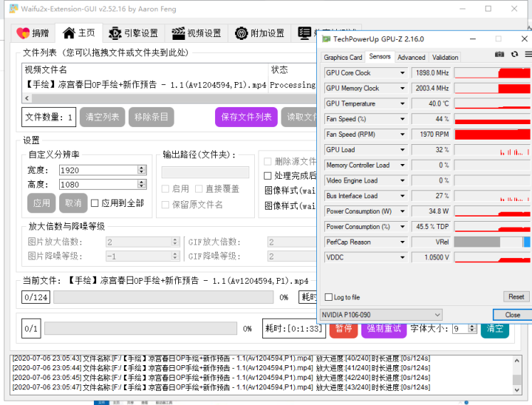532x405 pixels.
Task: Toggle 直接覆盖 checkbox
Action: click(199, 188)
